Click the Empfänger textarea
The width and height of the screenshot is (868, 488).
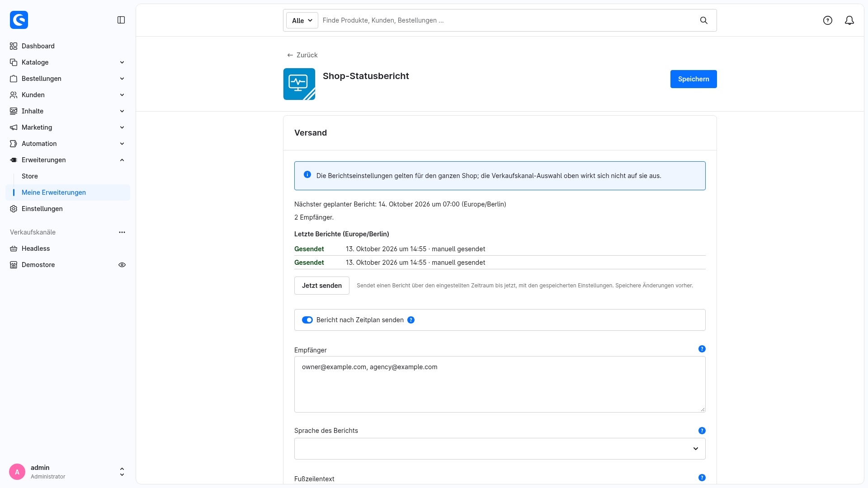500,384
